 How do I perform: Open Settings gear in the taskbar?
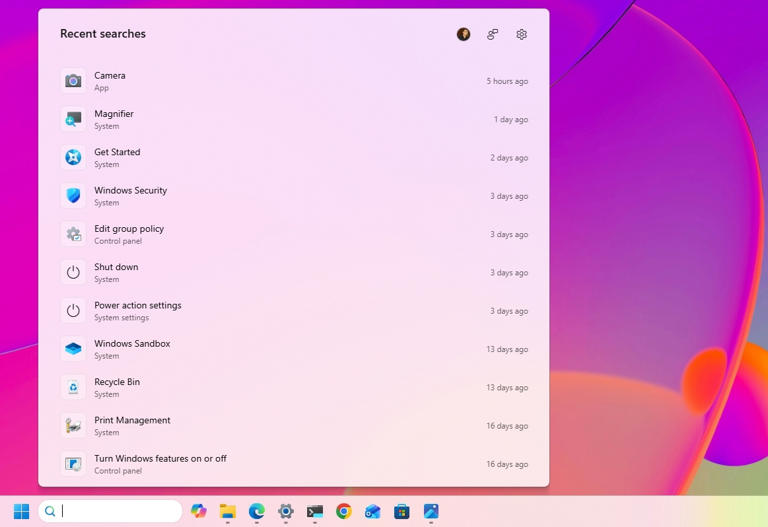(x=286, y=511)
